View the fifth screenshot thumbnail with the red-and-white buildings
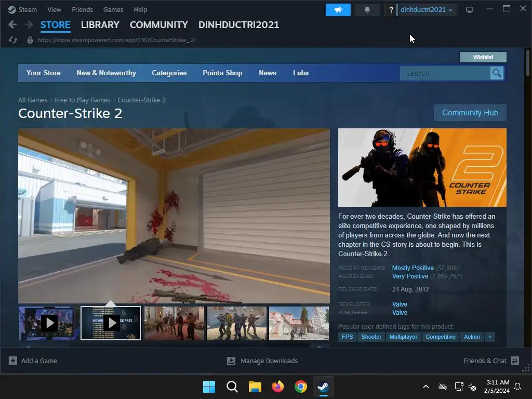Screen dimensions: 532x399 299,323
